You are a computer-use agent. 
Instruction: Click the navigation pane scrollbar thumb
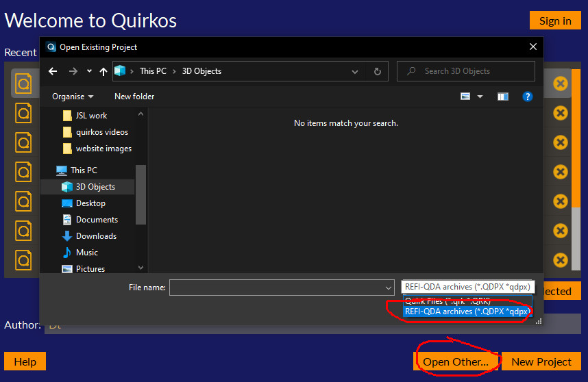pos(140,194)
